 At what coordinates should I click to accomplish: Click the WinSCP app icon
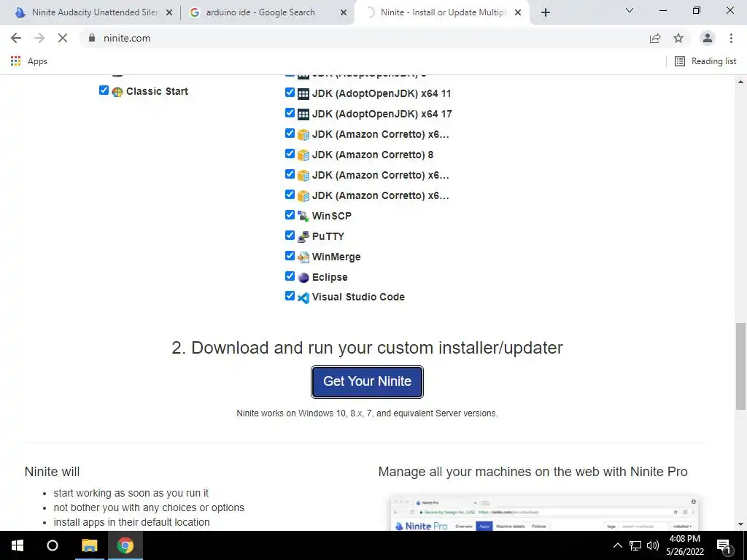(303, 216)
